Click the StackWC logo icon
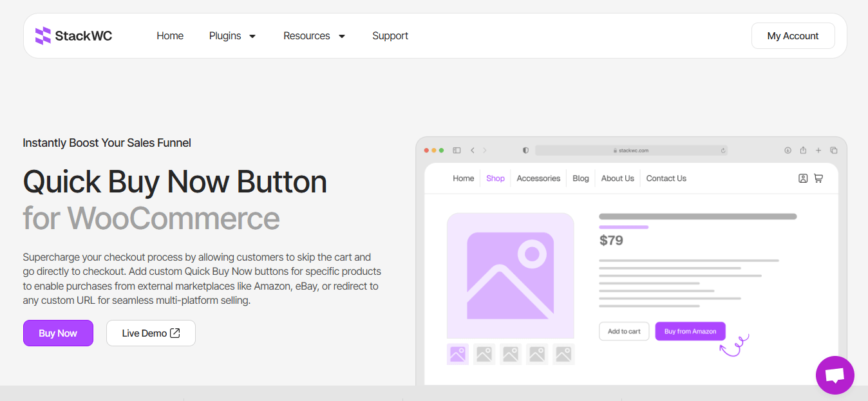Screen dimensions: 868x401 (42, 36)
